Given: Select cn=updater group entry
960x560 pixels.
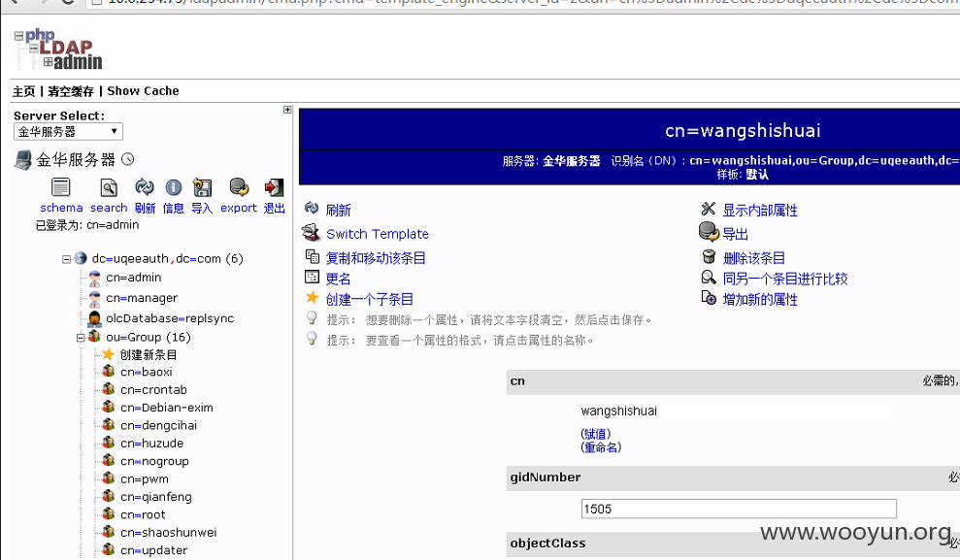Looking at the screenshot, I should 153,550.
